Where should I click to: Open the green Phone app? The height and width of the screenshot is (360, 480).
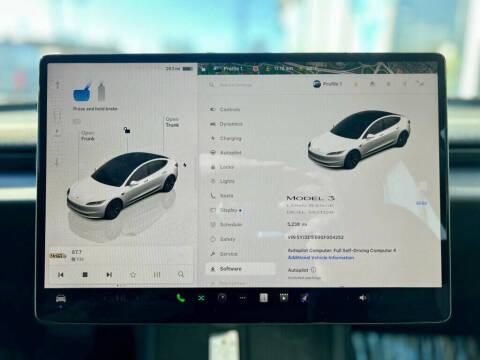(x=181, y=298)
